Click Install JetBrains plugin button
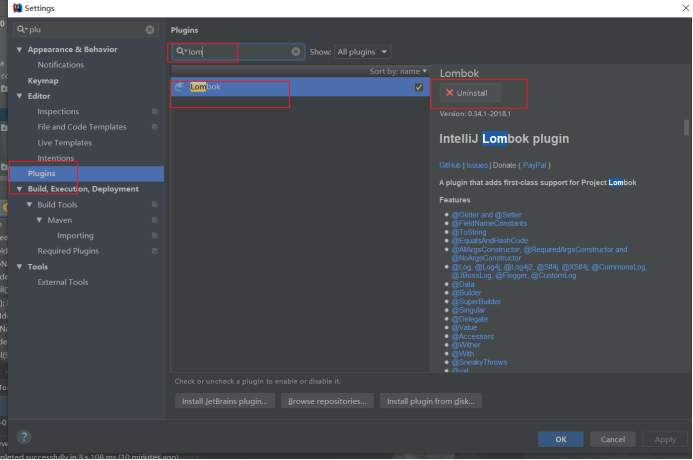 (225, 401)
